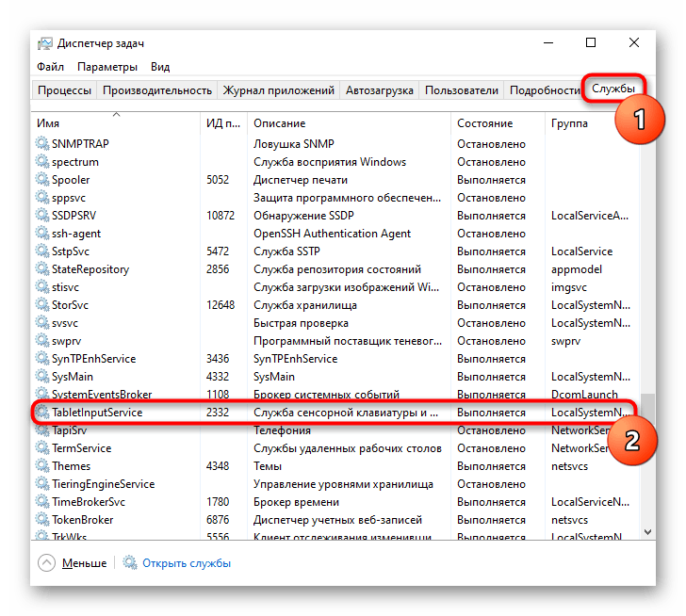Click the Темы description cell
This screenshot has width=686, height=616.
[268, 466]
